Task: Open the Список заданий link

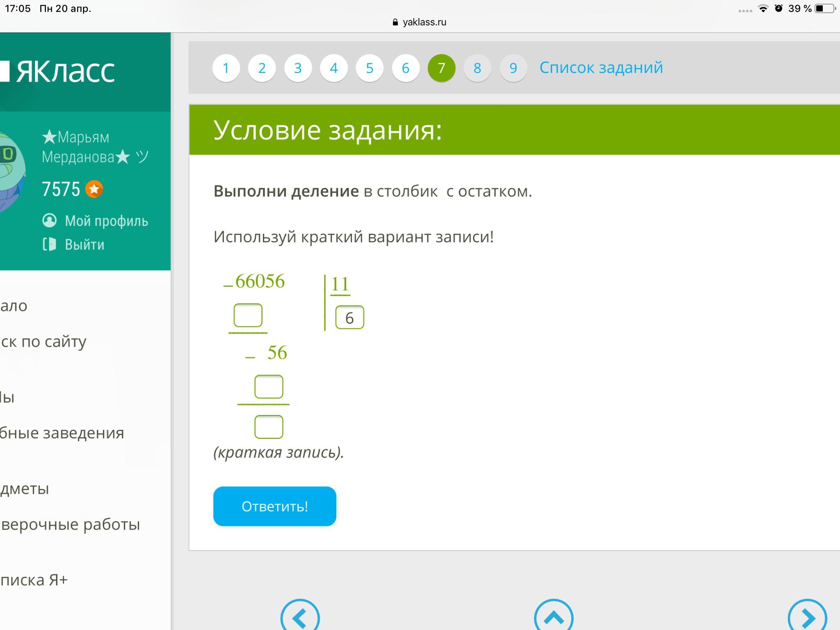Action: 600,68
